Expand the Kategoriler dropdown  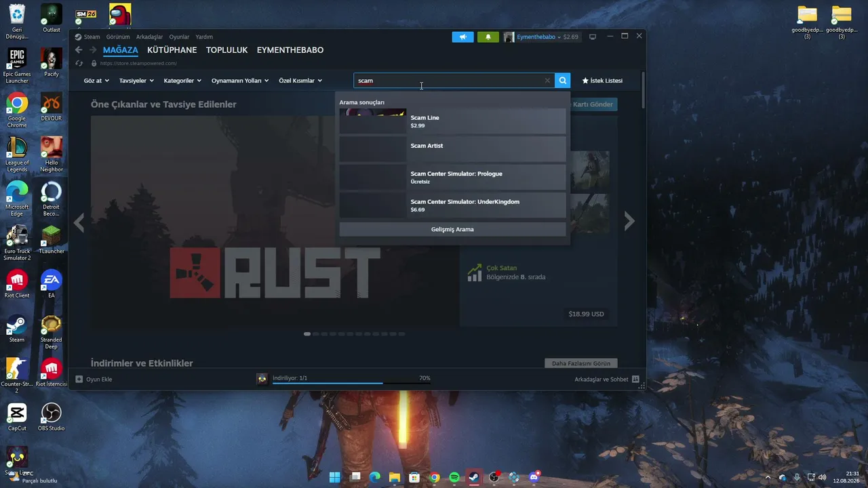(182, 81)
